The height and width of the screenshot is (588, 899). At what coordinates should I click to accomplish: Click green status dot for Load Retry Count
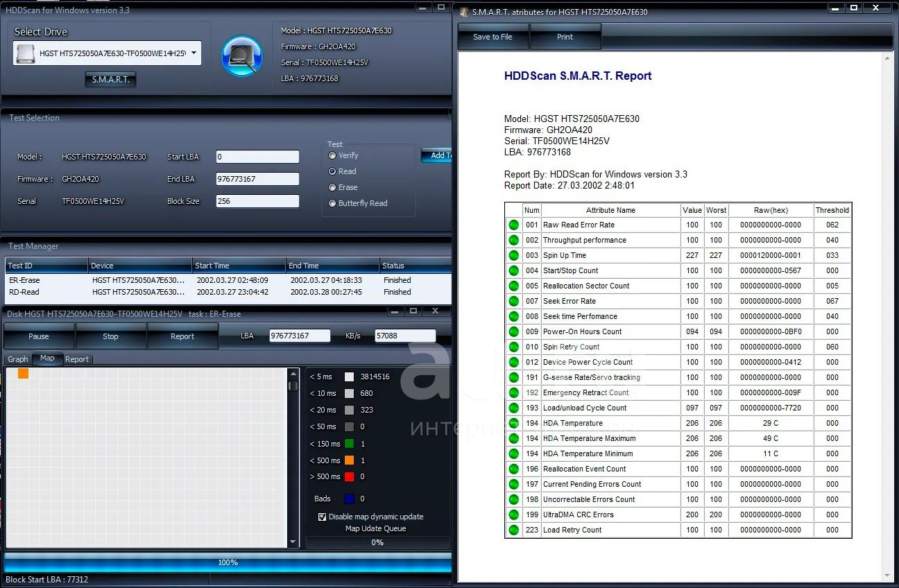513,530
